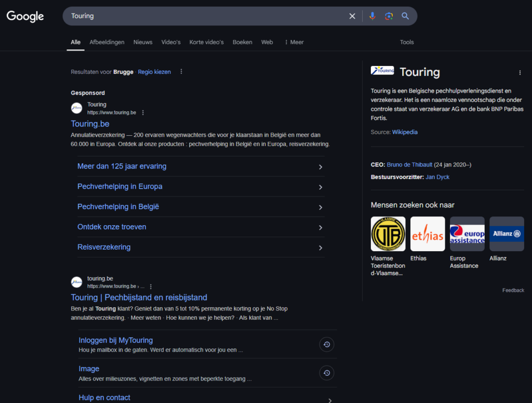This screenshot has width=532, height=403.
Task: Click CEO Bruno de Thibault link
Action: (409, 165)
